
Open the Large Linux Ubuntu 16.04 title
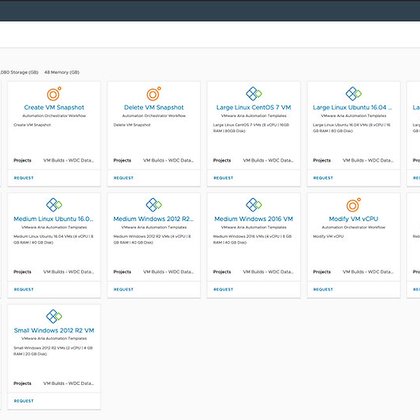coord(352,107)
